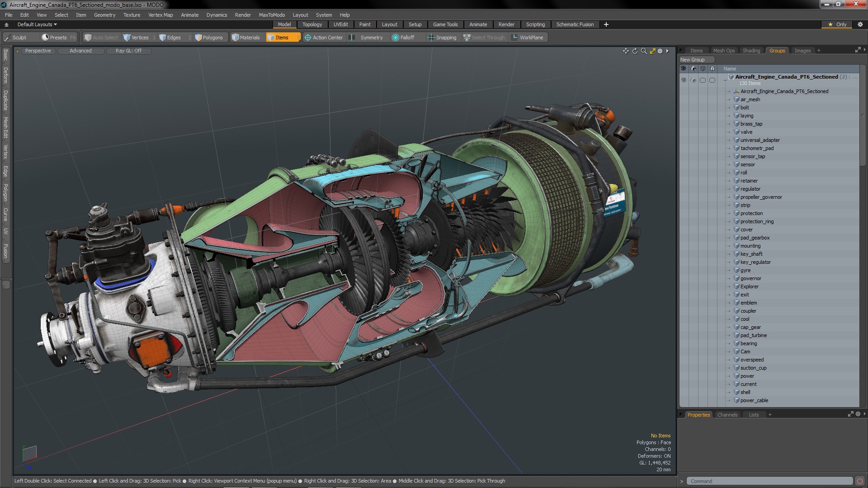Screen dimensions: 868x488
Task: Enable the Snapping tool icon
Action: point(431,38)
